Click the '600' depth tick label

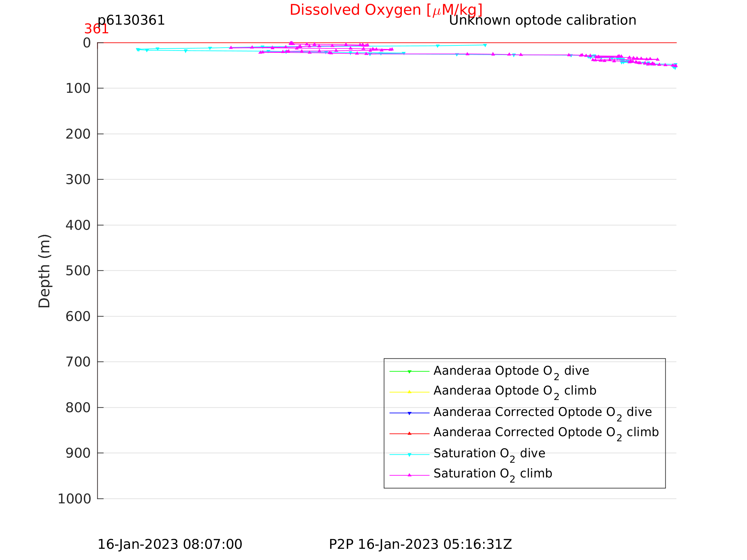(78, 316)
